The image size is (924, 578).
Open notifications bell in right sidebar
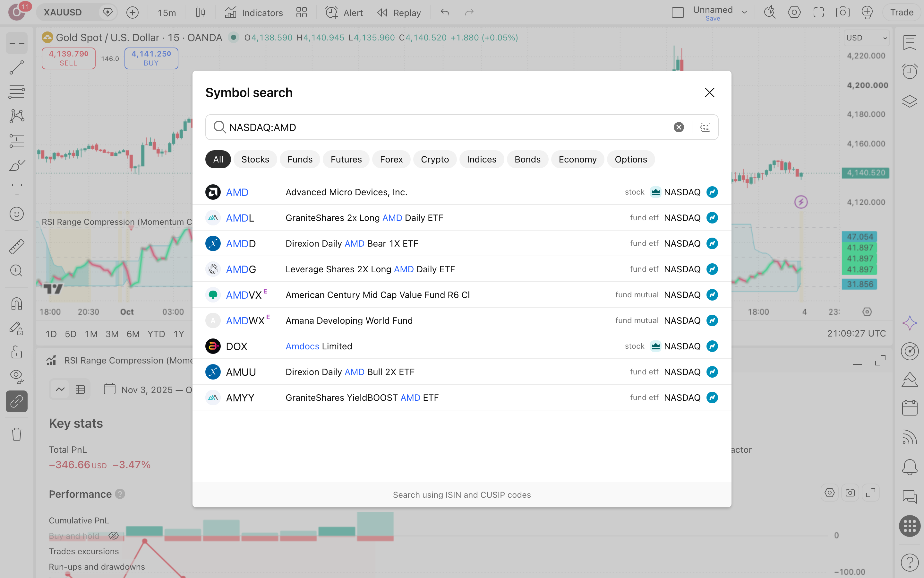click(910, 467)
